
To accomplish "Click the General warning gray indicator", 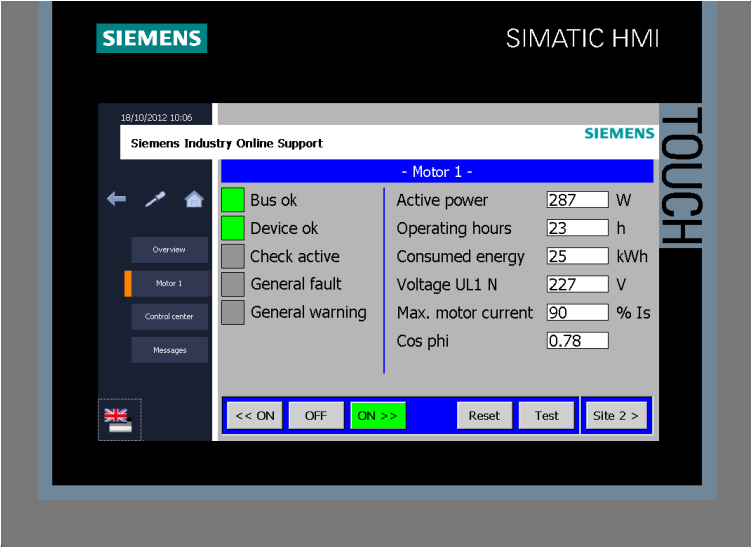I will pos(233,313).
